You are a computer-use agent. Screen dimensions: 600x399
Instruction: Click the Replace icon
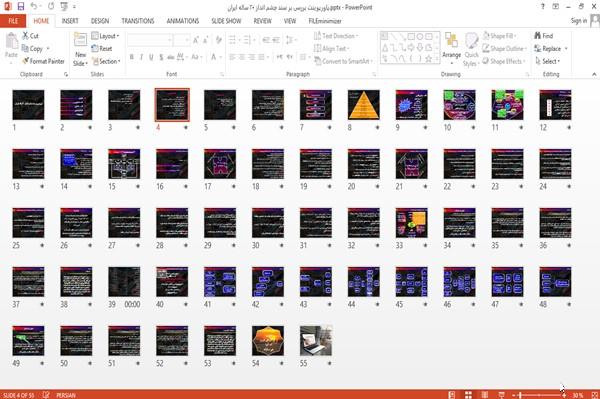tap(538, 48)
